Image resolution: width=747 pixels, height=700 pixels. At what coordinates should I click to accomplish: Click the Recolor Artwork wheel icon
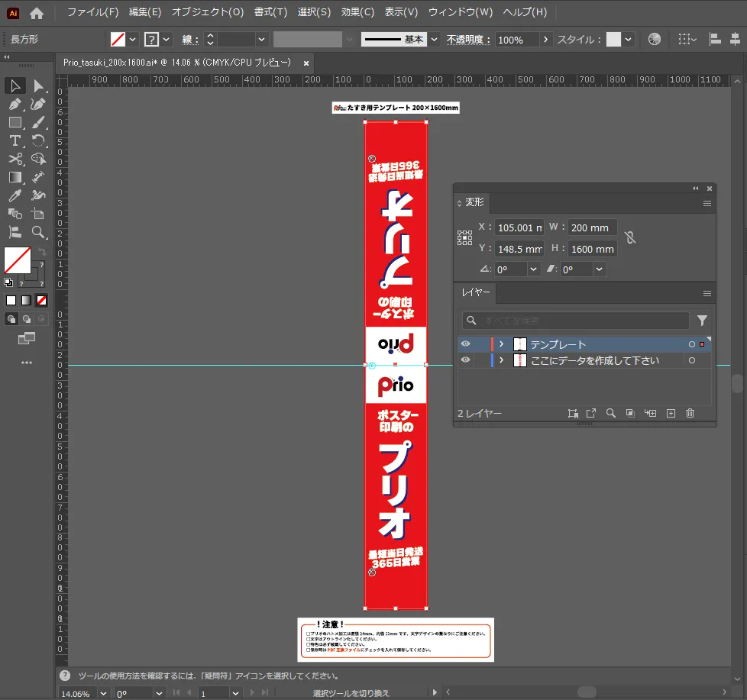pyautogui.click(x=655, y=39)
